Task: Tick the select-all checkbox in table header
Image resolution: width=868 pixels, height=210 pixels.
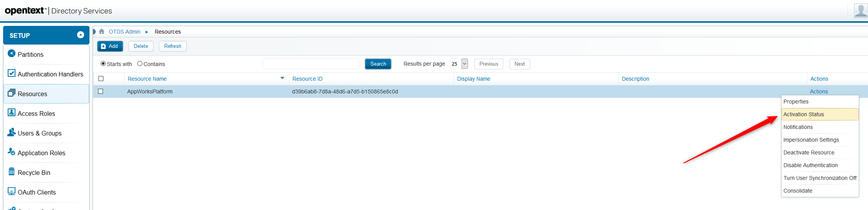Action: 101,79
